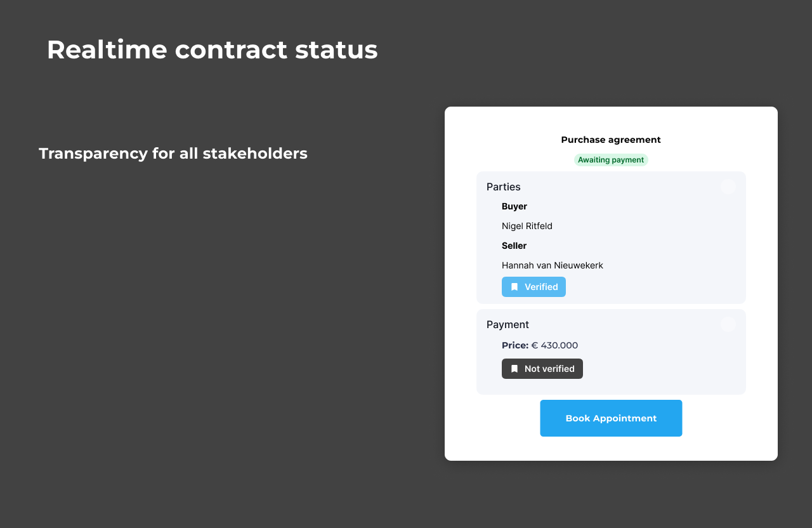Click the blue Verified status badge label

click(541, 287)
